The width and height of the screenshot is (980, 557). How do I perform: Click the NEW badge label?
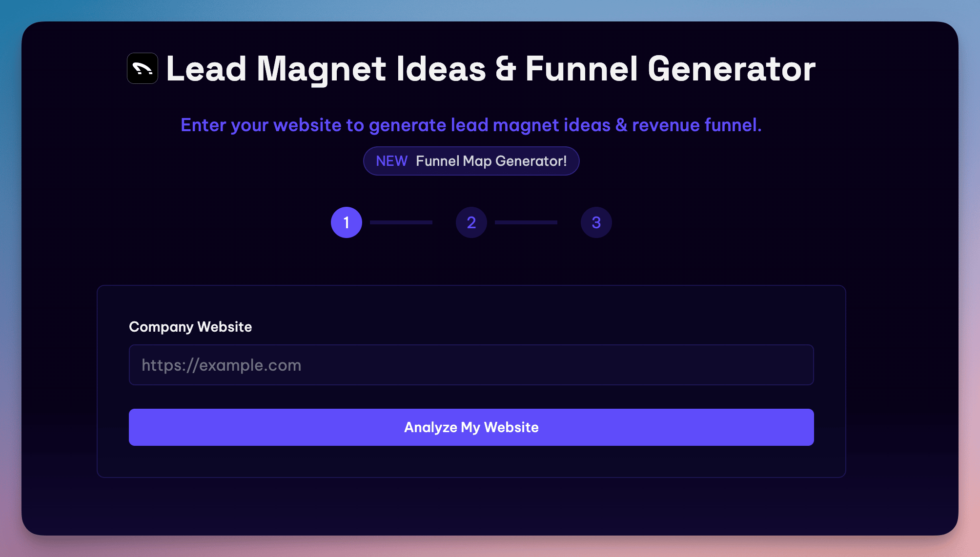point(391,161)
